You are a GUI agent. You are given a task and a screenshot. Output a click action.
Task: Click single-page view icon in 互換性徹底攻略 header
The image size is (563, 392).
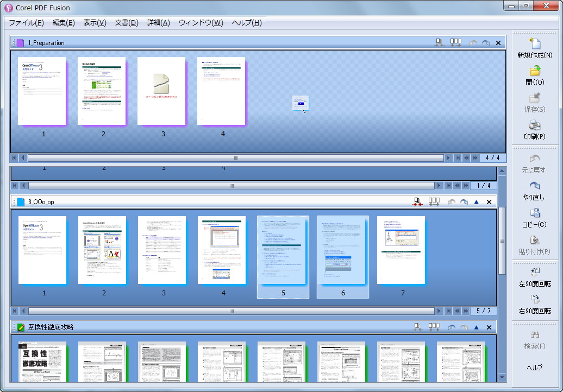click(x=417, y=327)
